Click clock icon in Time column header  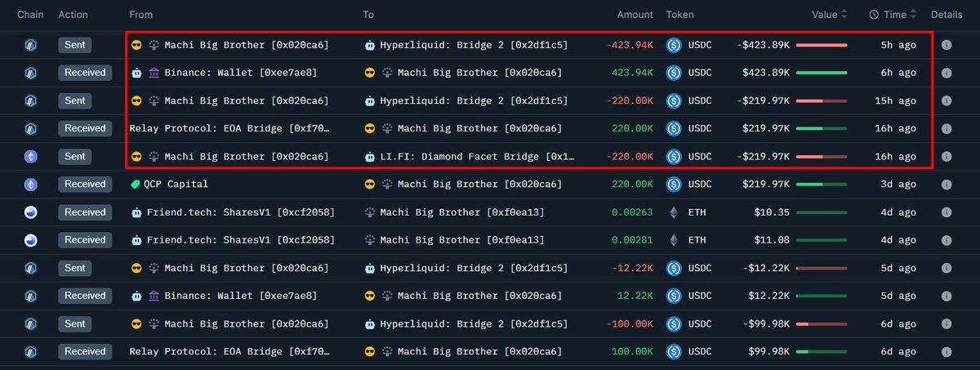(874, 15)
